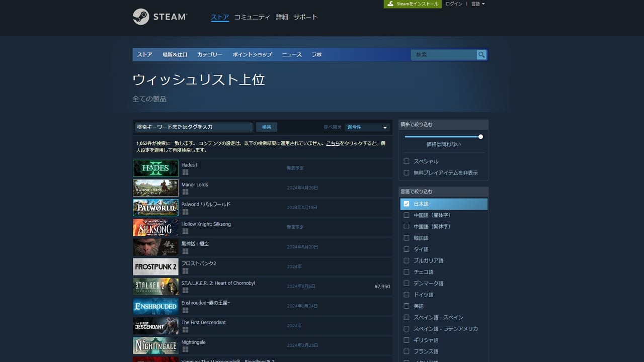Collapse the 価格で絞り込む panel header

pos(443,124)
